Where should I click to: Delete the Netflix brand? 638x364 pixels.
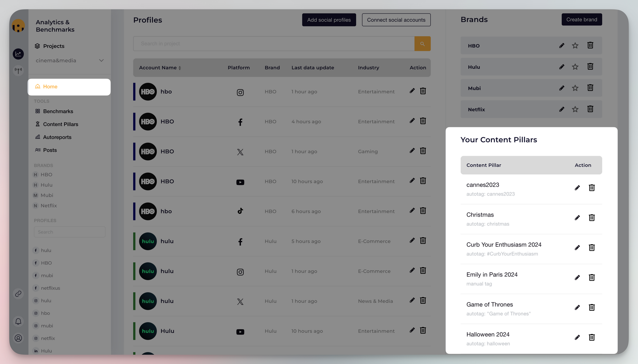(590, 109)
